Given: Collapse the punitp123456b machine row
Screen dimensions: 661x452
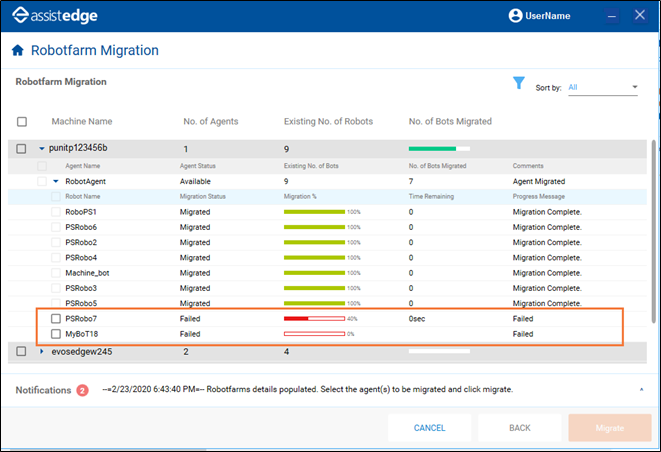Looking at the screenshot, I should click(41, 148).
